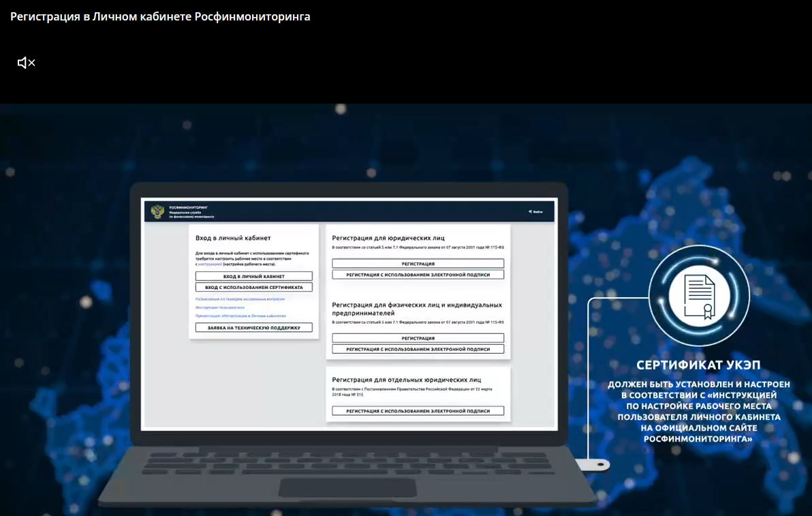Click the 'ЗАЯВКА НА ТЕХНИЧЕСКУЮ ПОДДЕРЖКУ' button
The height and width of the screenshot is (516, 812).
(x=253, y=327)
